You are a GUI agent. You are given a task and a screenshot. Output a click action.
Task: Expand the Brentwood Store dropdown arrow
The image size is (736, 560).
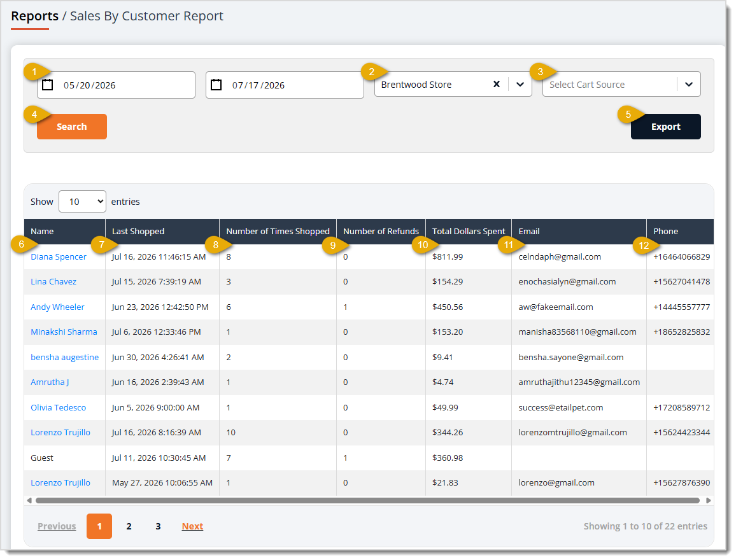click(520, 85)
